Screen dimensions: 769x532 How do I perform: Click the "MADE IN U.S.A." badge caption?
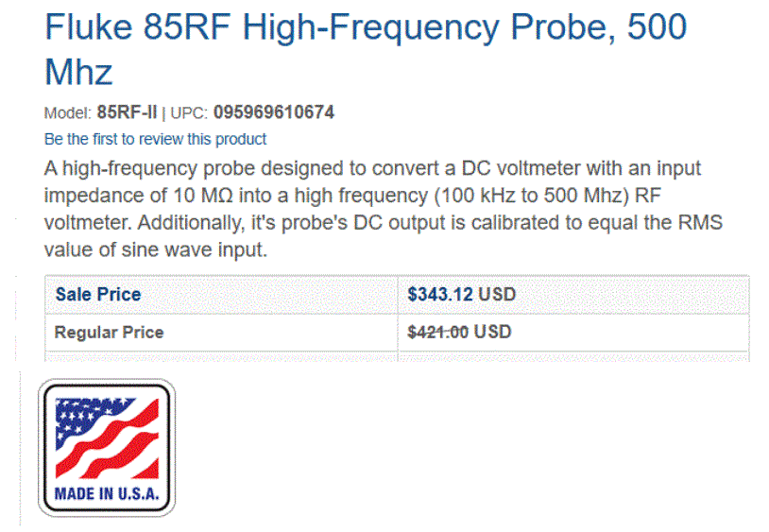pyautogui.click(x=107, y=494)
